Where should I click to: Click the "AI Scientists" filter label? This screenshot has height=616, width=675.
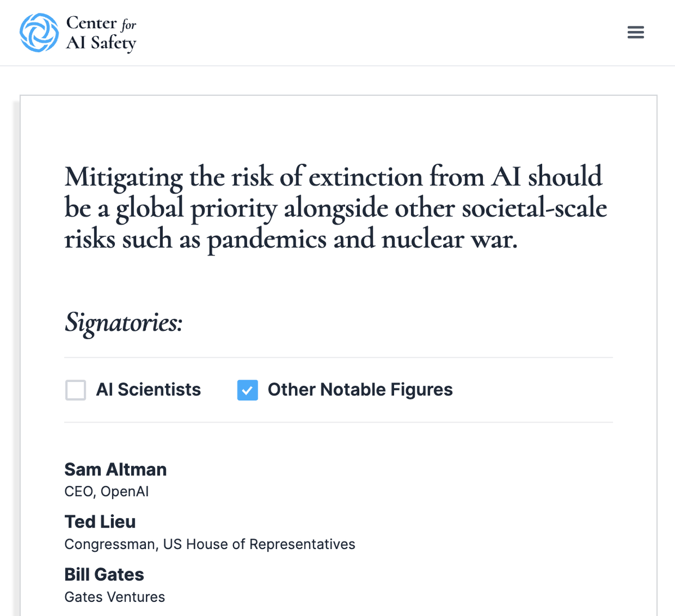coord(148,390)
